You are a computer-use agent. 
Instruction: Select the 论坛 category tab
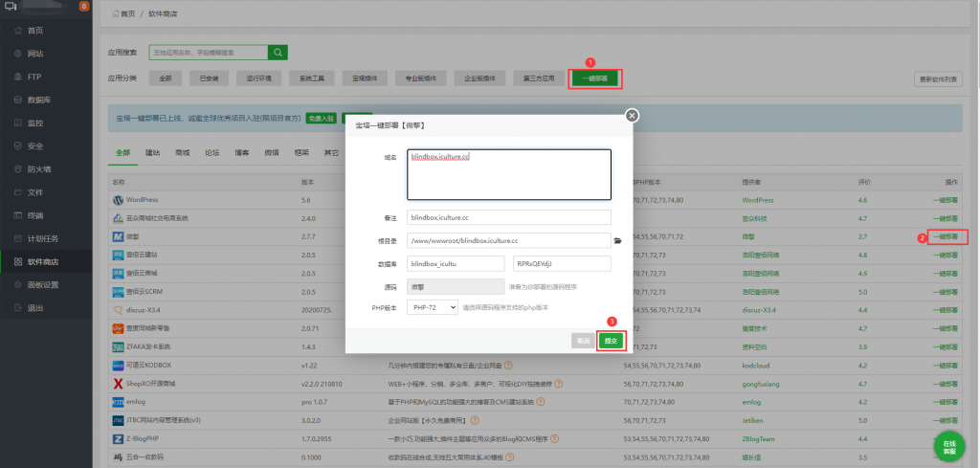pos(212,152)
